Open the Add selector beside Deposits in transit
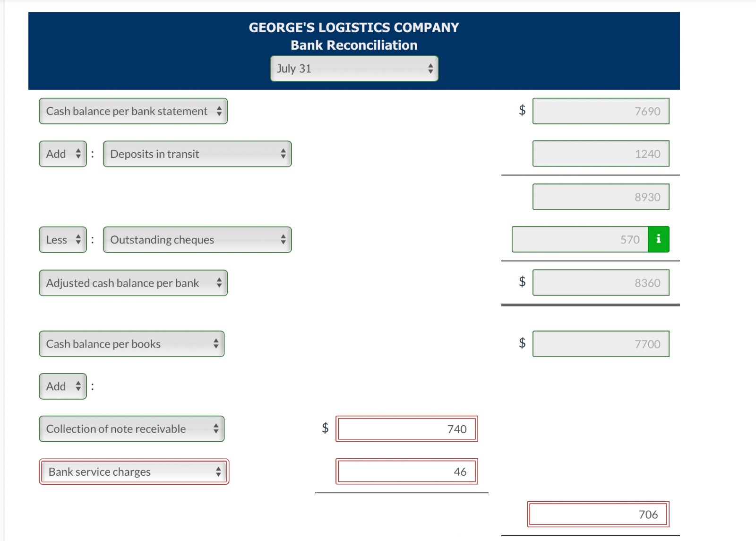The height and width of the screenshot is (541, 756). (63, 154)
